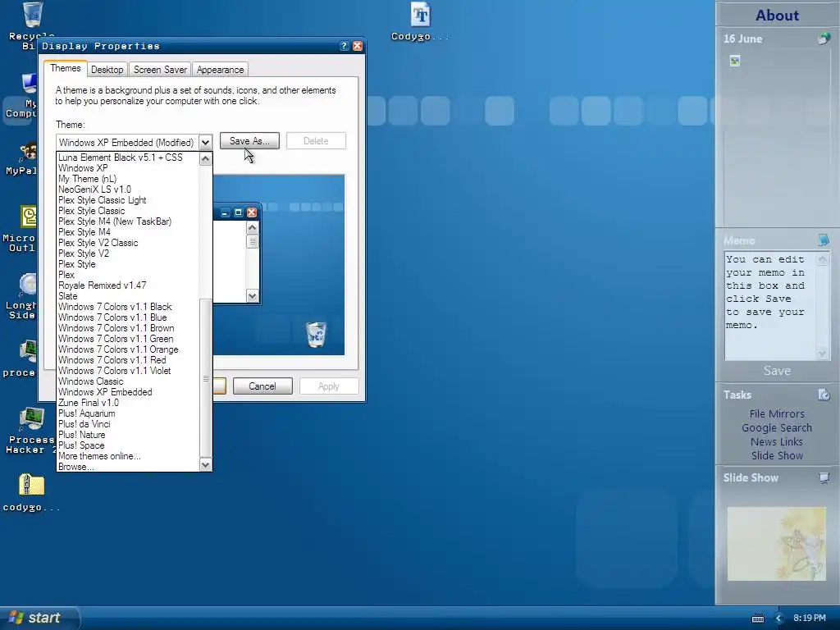Open the File Mirrors task link
Image resolution: width=840 pixels, height=630 pixels.
[x=777, y=414]
